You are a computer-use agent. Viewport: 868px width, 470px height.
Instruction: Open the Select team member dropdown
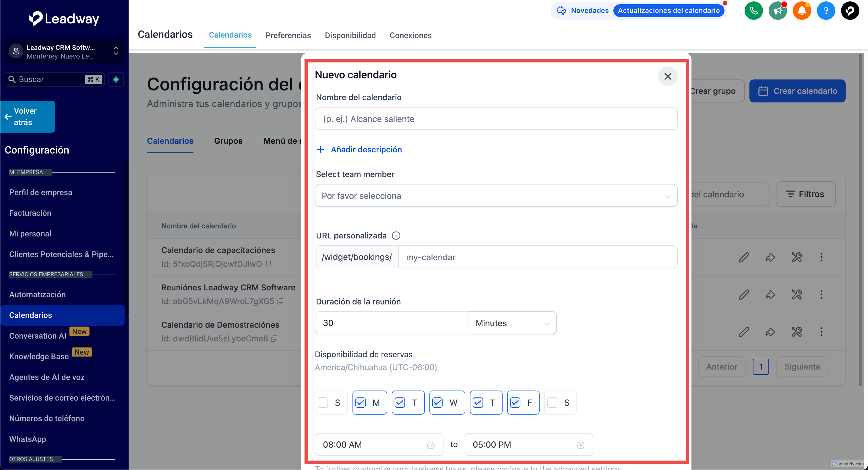[x=496, y=196]
